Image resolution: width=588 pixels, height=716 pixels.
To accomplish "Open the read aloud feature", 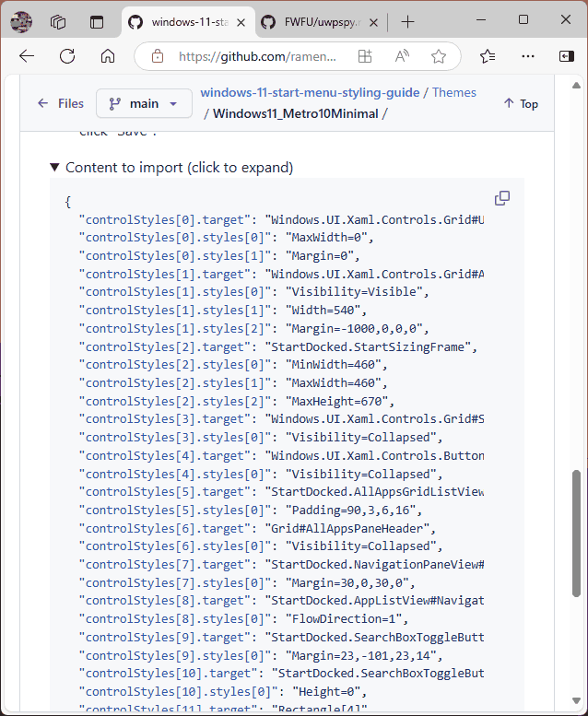I will tap(402, 56).
